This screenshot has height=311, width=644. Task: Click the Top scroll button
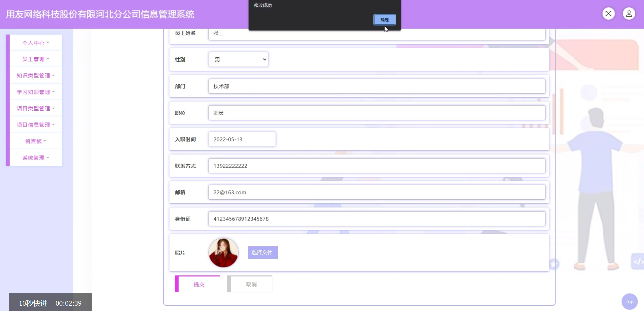(x=629, y=302)
